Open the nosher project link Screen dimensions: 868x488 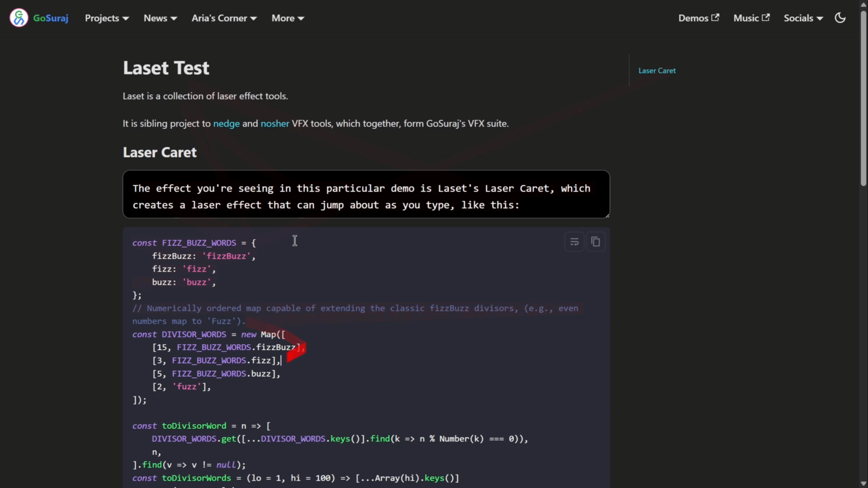coord(275,124)
